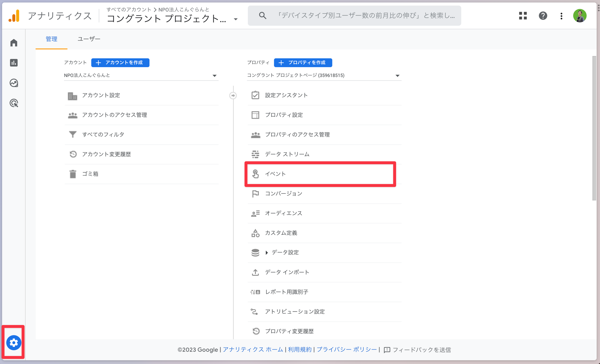Click the vertical page scrollbar
This screenshot has height=364, width=600.
[594, 128]
